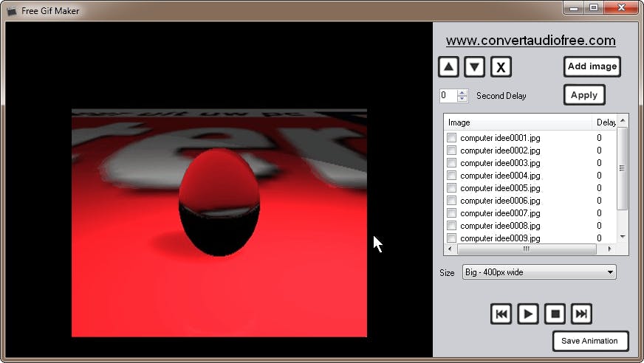Click the Image column header

click(x=518, y=122)
